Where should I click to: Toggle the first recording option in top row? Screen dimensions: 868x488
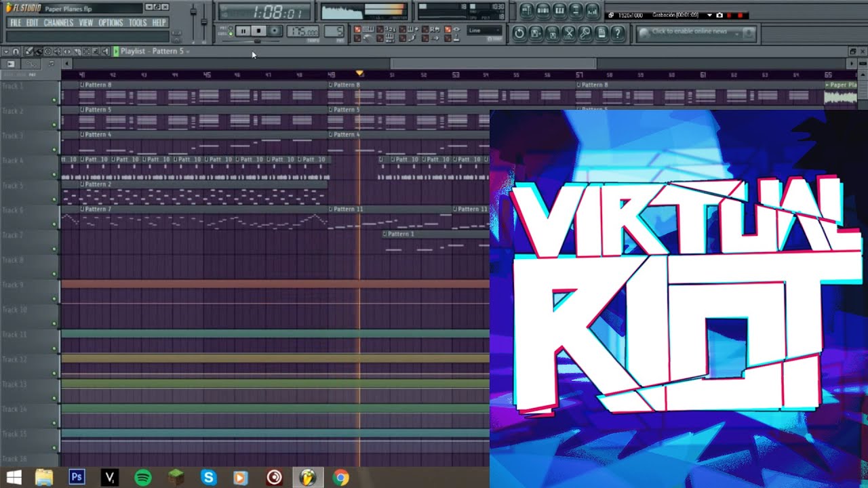click(x=357, y=29)
